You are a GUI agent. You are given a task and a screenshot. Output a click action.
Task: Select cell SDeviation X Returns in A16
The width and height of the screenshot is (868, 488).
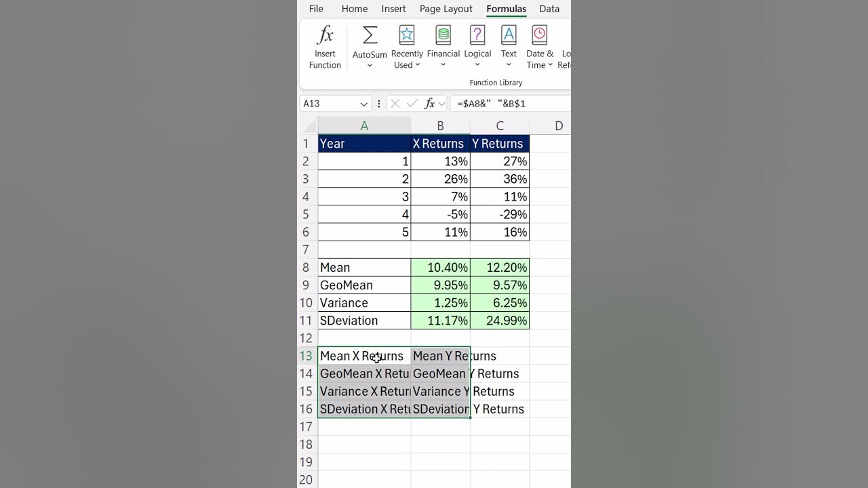[364, 409]
